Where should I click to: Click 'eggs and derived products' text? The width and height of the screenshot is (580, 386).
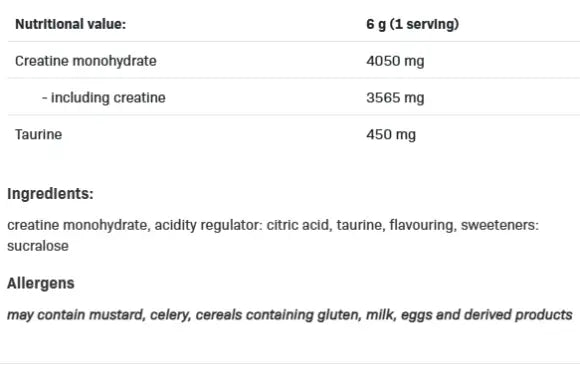[487, 315]
